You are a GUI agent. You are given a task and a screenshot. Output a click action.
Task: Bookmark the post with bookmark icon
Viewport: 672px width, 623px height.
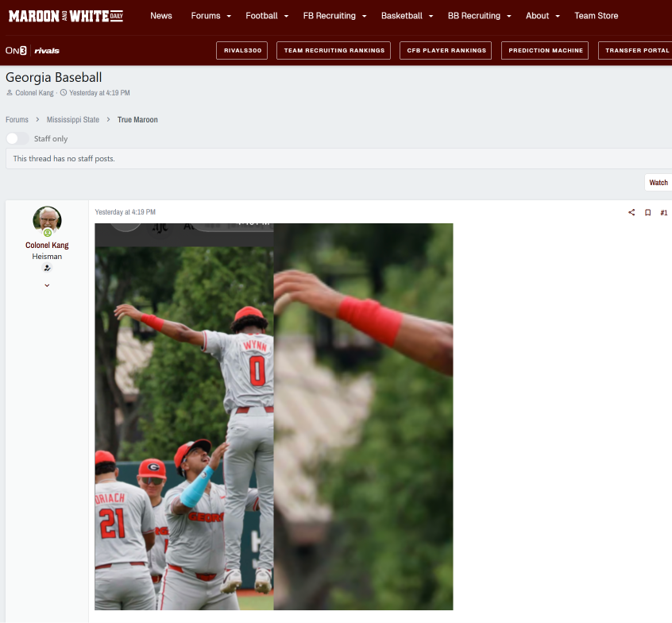(647, 212)
